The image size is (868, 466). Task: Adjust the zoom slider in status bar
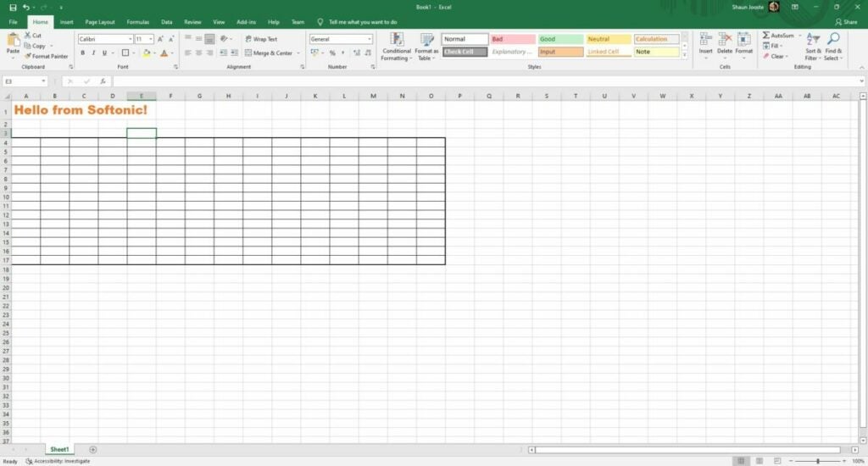pyautogui.click(x=818, y=461)
